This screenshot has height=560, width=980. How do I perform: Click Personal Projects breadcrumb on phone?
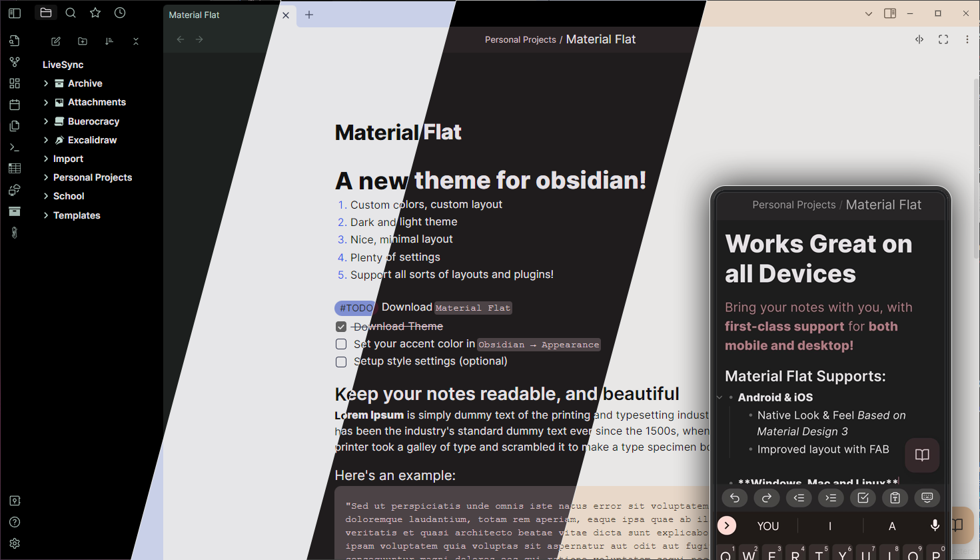point(794,205)
